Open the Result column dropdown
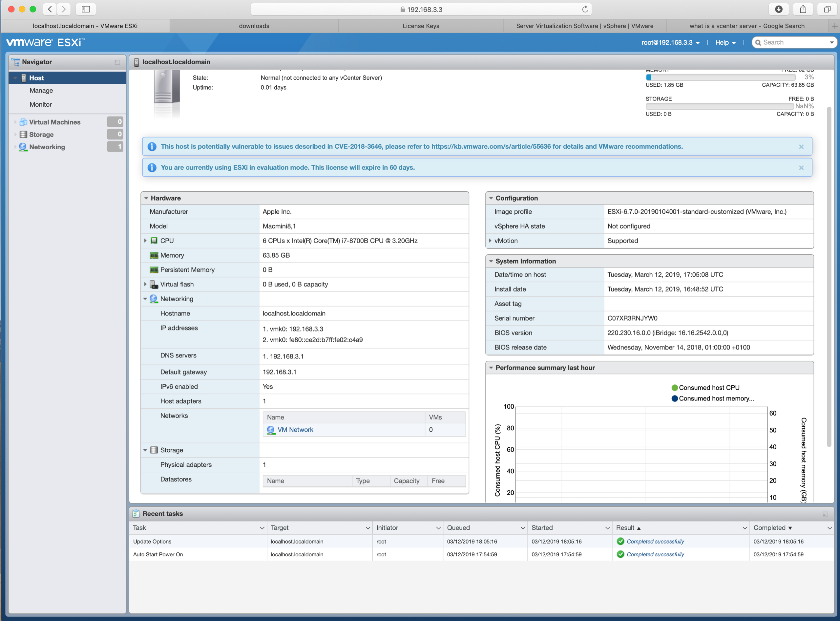The width and height of the screenshot is (840, 621). click(745, 528)
